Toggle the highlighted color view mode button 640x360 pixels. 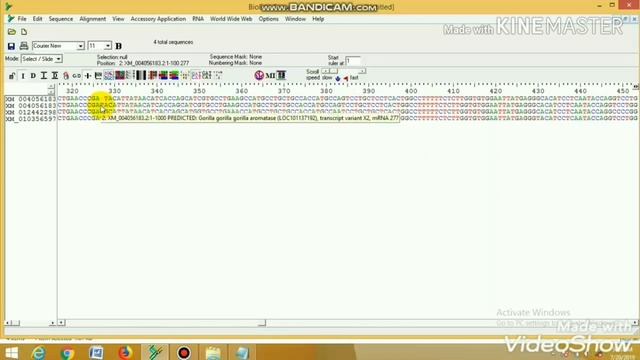109,76
